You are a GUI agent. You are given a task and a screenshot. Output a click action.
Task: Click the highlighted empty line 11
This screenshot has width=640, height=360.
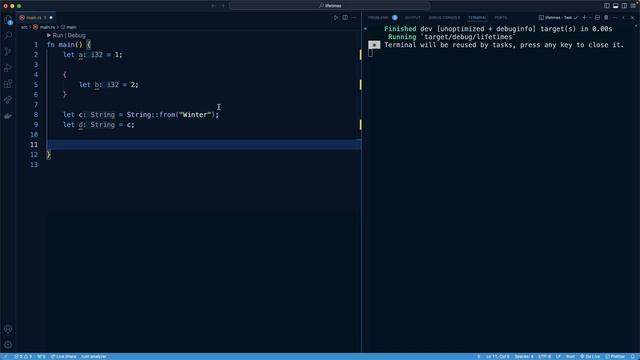[x=204, y=144]
